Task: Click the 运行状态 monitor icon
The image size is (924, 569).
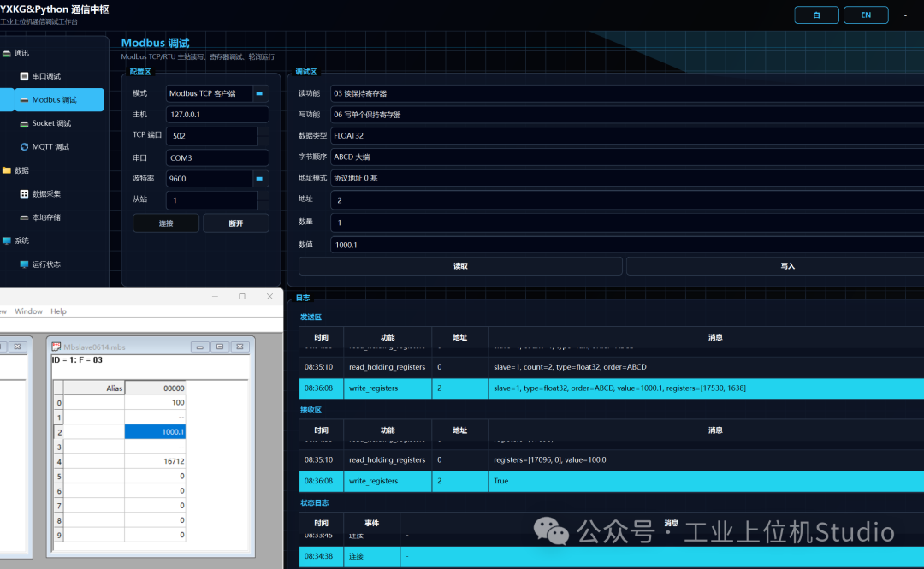Action: point(24,264)
